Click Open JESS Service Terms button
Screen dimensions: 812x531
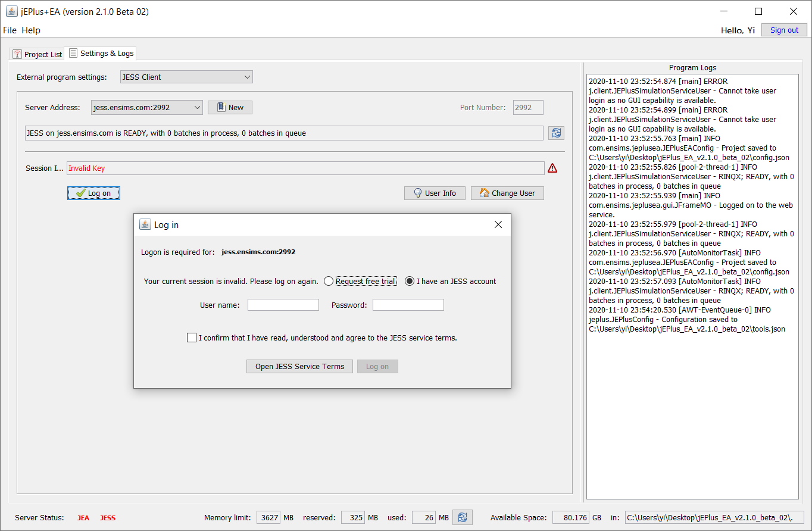[x=299, y=366]
